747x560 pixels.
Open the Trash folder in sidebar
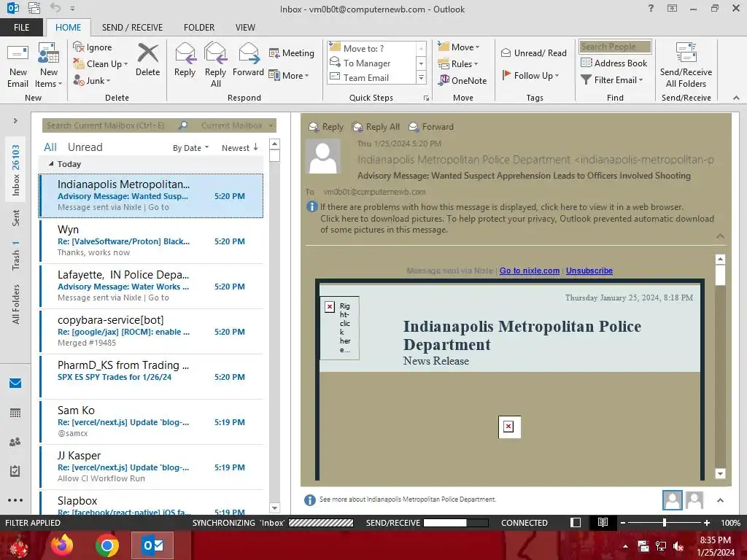16,256
